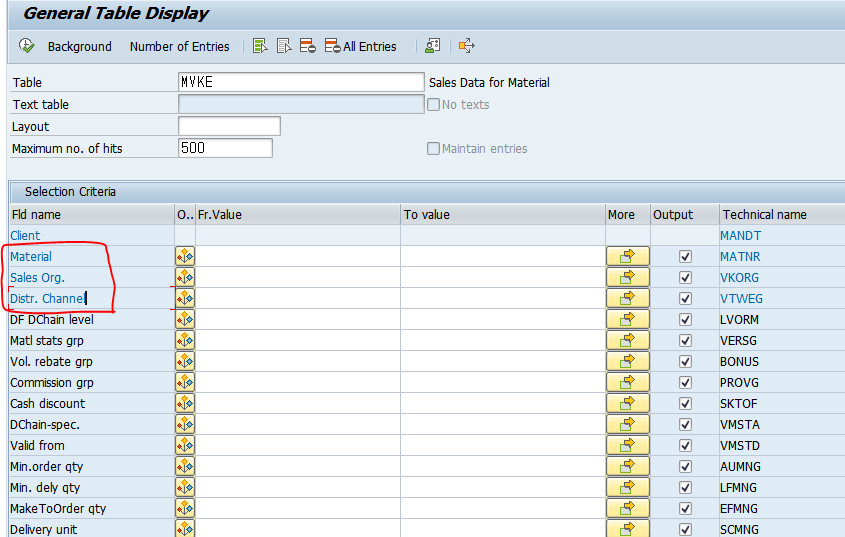
Task: Uncheck Output checkbox for EFMNG
Action: pyautogui.click(x=685, y=509)
